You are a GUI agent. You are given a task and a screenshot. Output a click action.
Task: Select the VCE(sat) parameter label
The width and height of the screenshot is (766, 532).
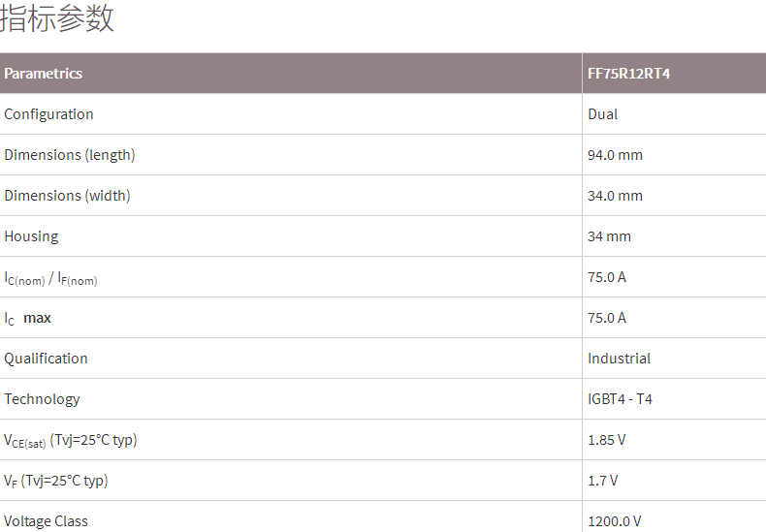tap(71, 440)
